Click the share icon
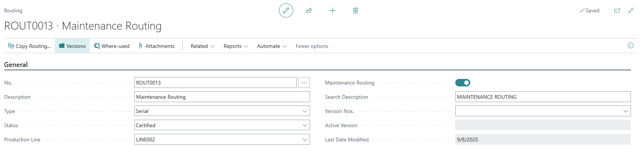 309,10
